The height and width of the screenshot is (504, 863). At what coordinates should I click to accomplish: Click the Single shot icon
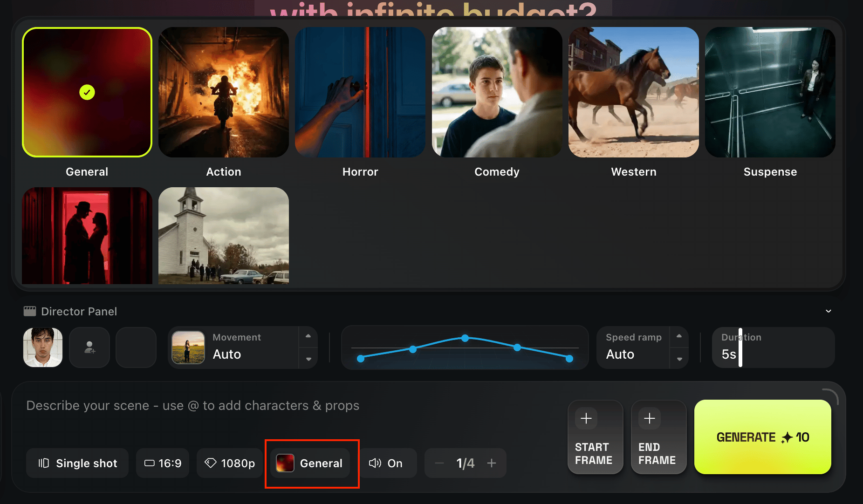tap(44, 463)
